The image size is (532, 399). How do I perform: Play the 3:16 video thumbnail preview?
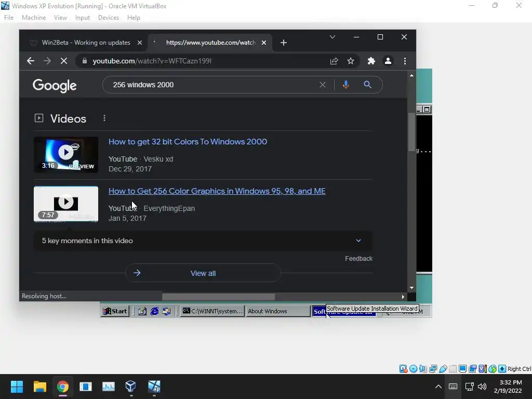pos(66,155)
